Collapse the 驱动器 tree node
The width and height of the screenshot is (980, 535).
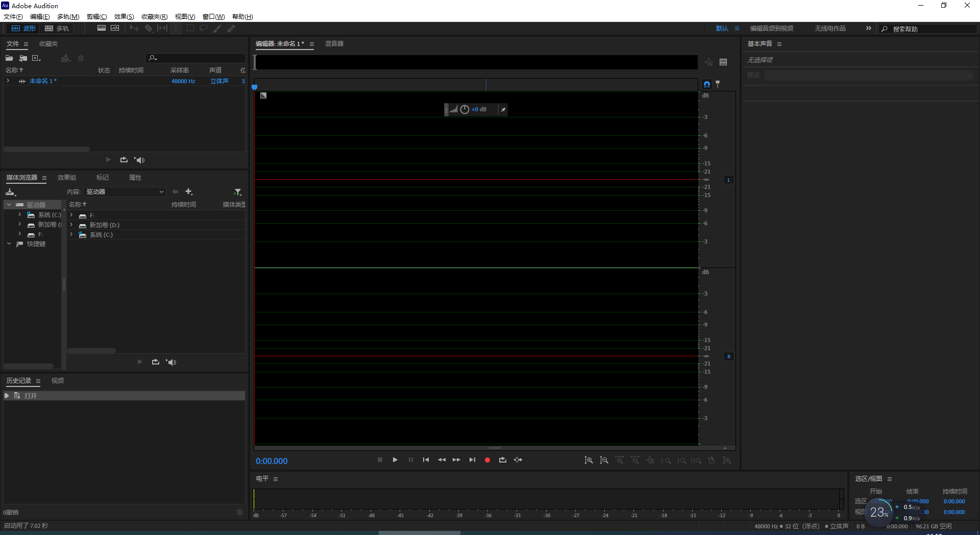[9, 204]
